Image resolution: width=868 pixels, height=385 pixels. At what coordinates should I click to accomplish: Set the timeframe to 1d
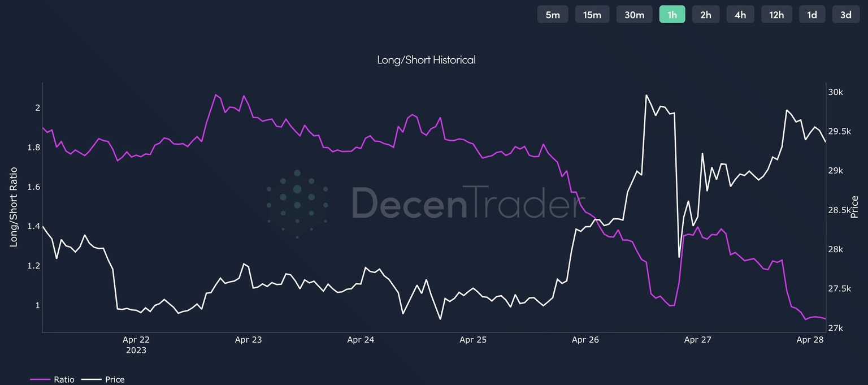(811, 15)
